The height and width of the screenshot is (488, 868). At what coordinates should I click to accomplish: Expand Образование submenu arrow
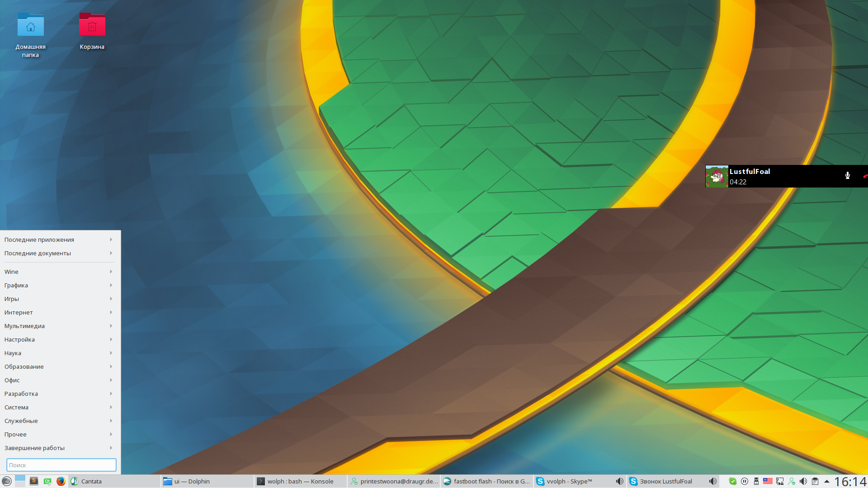point(111,366)
